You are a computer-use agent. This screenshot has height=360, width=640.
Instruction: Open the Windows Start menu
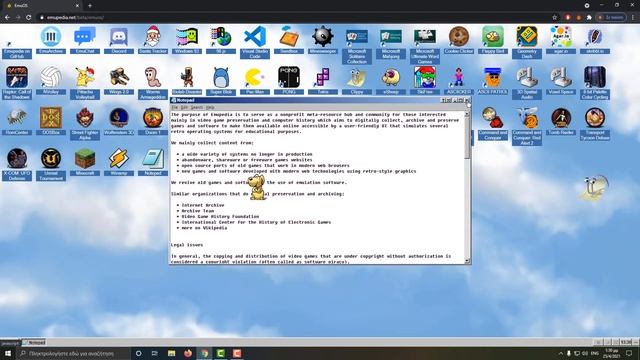[8, 353]
